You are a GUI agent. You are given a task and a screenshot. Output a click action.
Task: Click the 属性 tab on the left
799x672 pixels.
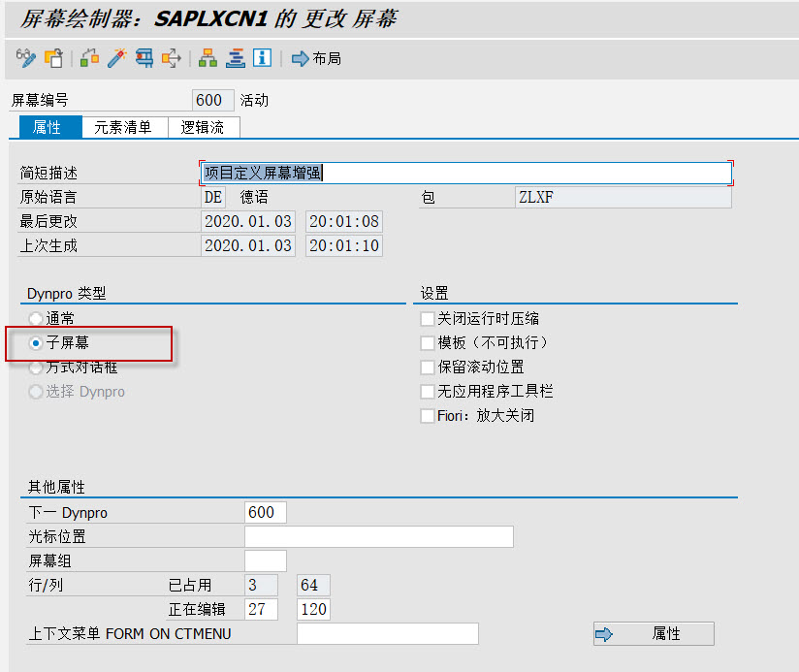[x=48, y=127]
